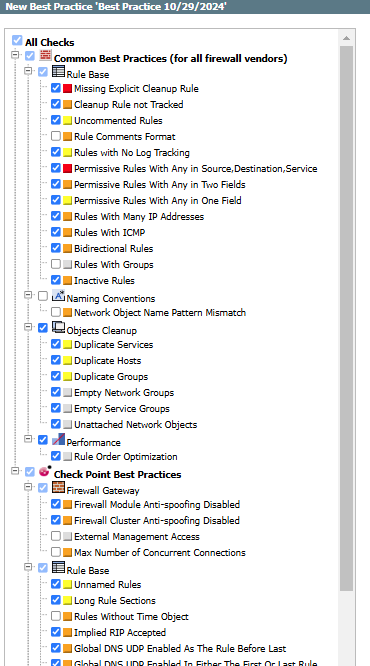
Task: Click the red severity swatch of Permissive Rules
Action: 67,169
